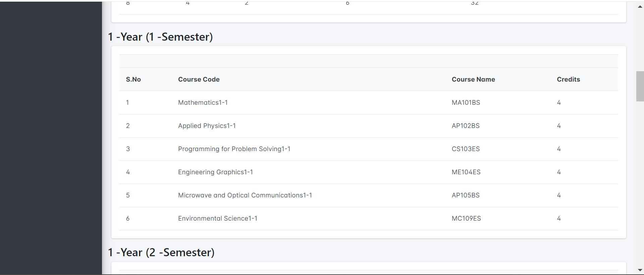This screenshot has width=644, height=275.
Task: Click the ME104ES code cell
Action: [x=466, y=172]
